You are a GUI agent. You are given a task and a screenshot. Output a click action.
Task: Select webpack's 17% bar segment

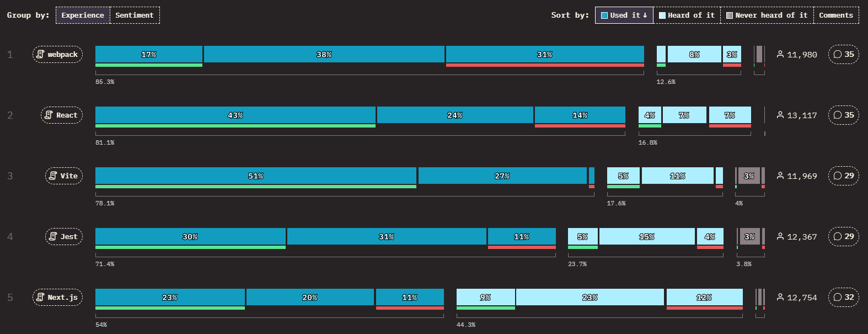[x=149, y=54]
